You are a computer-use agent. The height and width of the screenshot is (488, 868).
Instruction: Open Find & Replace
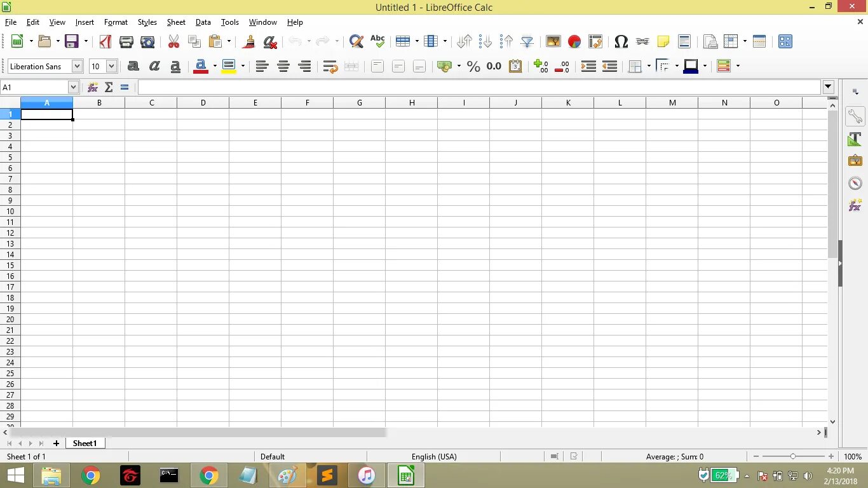pos(356,41)
